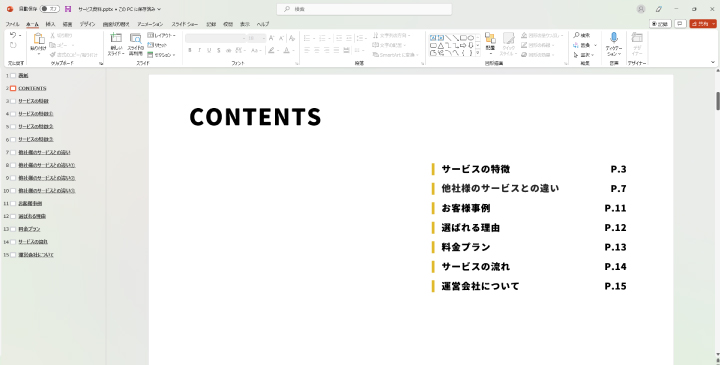Click the highlighted icon of slide 2 CONTENTS
This screenshot has height=365, width=720.
[13, 88]
